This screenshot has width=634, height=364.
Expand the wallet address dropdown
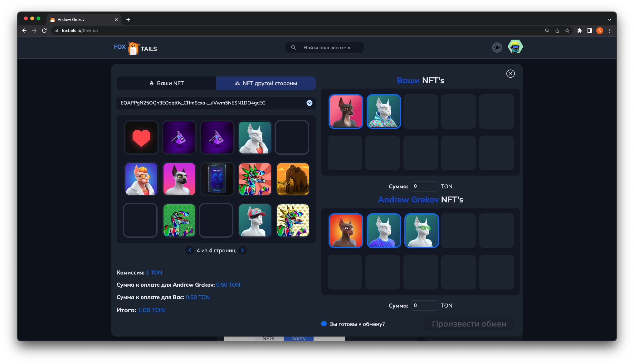[x=309, y=103]
